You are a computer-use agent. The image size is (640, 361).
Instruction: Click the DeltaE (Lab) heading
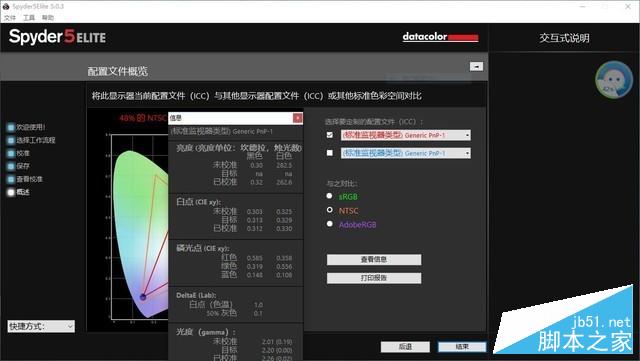[196, 295]
